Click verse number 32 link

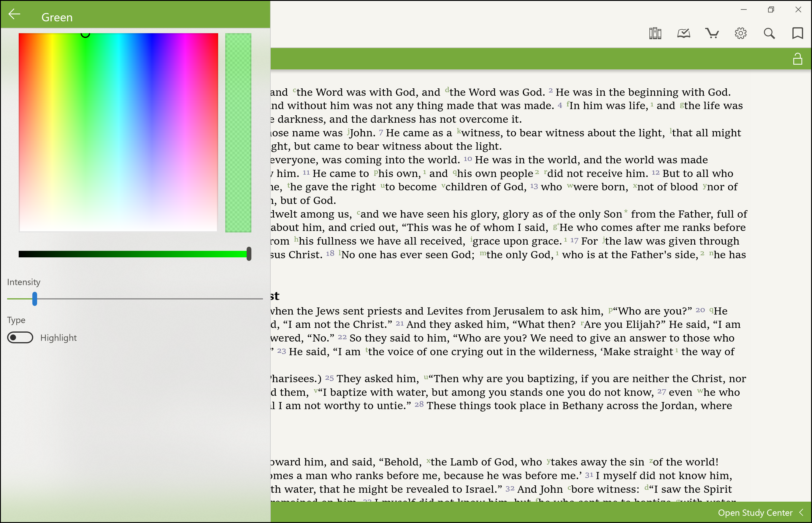click(x=510, y=488)
